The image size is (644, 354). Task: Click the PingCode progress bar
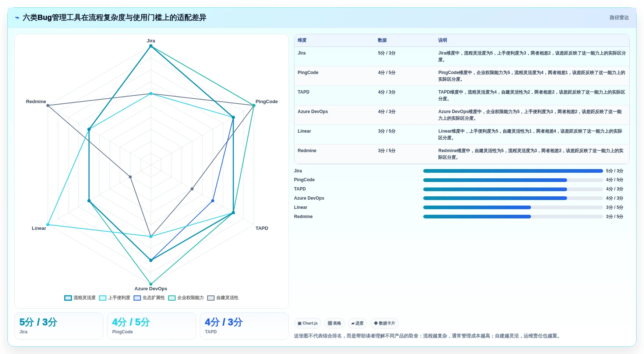click(x=513, y=180)
